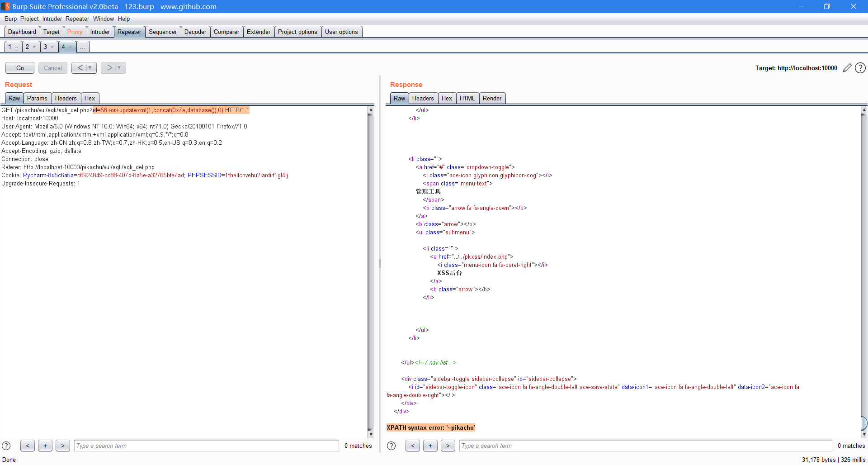Open the forward history dropdown arrow
The height and width of the screenshot is (465, 868).
point(120,68)
